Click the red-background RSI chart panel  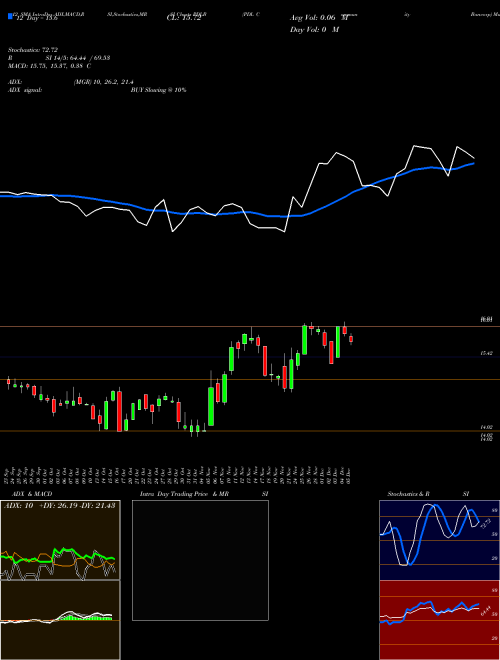point(439,620)
